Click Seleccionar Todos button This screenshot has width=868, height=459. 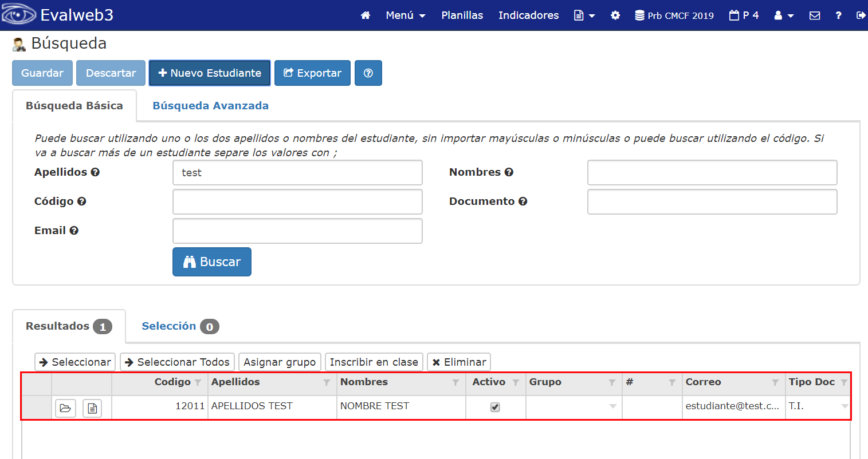click(x=177, y=362)
